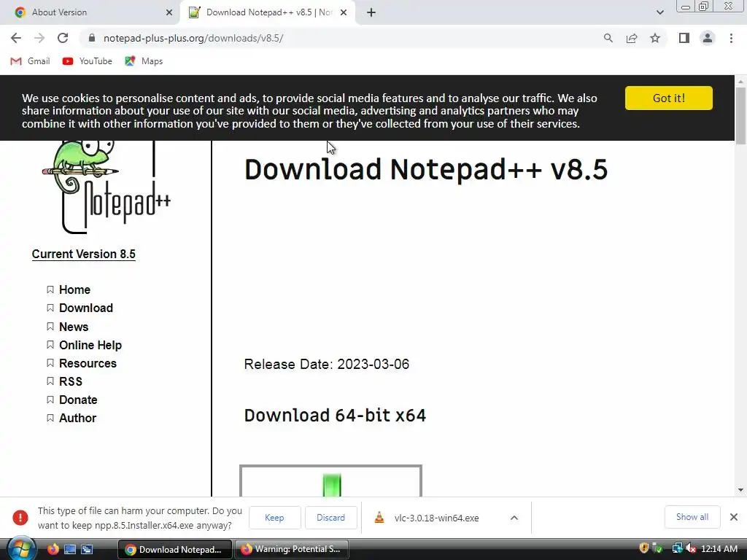747x560 pixels.
Task: Open Donate in the sidebar menu
Action: 78,400
